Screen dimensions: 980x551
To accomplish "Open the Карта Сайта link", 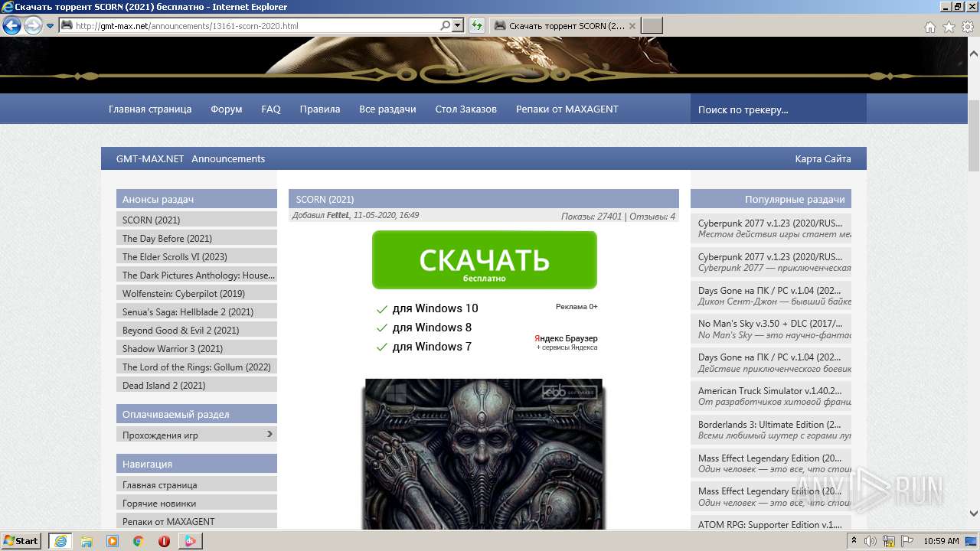I will pos(823,158).
